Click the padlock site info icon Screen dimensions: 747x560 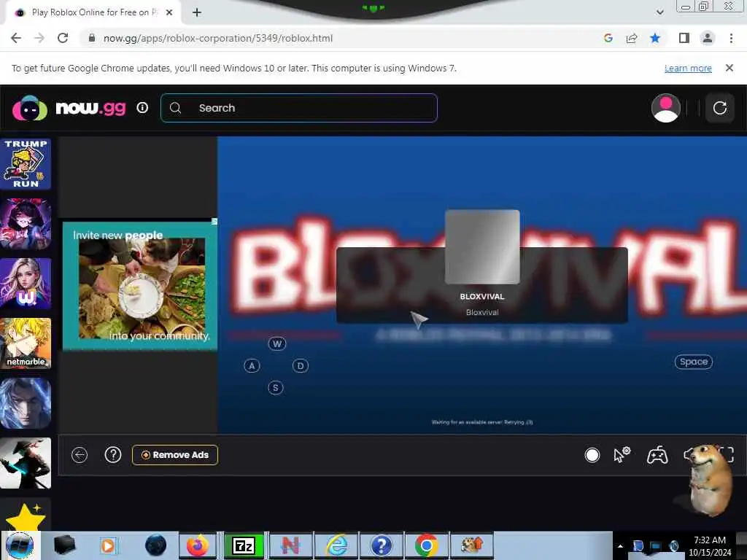click(92, 38)
